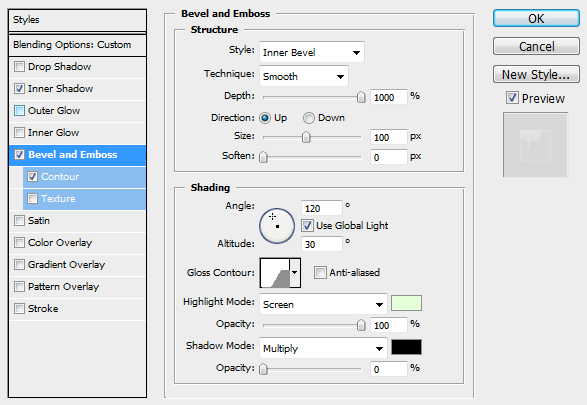Open the Inner Shadow settings row
The image size is (587, 405).
[77, 89]
